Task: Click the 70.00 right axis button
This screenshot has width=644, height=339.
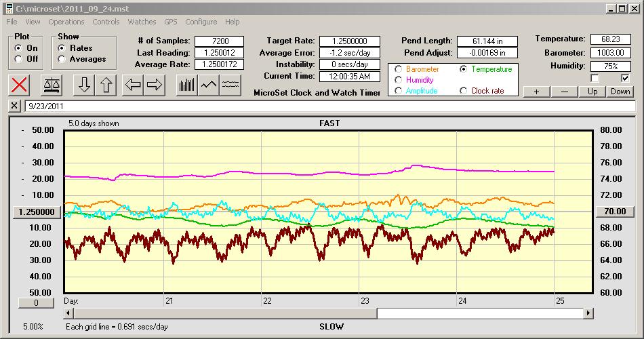Action: point(615,212)
